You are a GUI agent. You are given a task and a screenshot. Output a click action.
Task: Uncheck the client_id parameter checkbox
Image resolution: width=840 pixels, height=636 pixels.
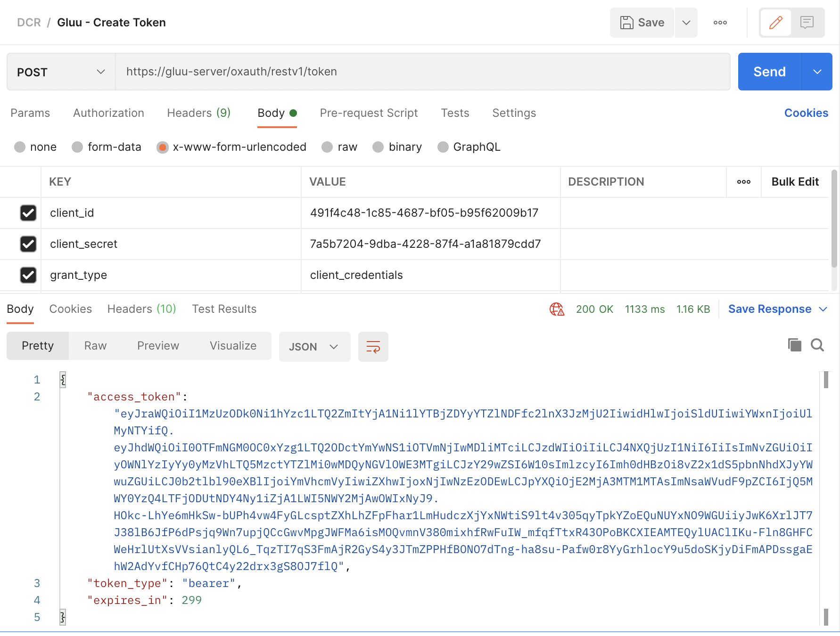point(28,213)
